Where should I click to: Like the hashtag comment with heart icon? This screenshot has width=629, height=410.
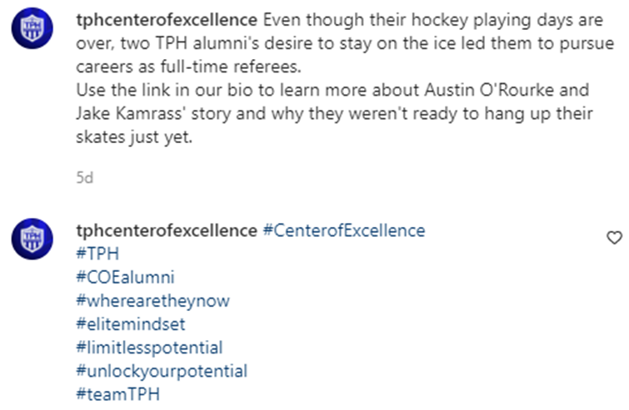coord(614,238)
